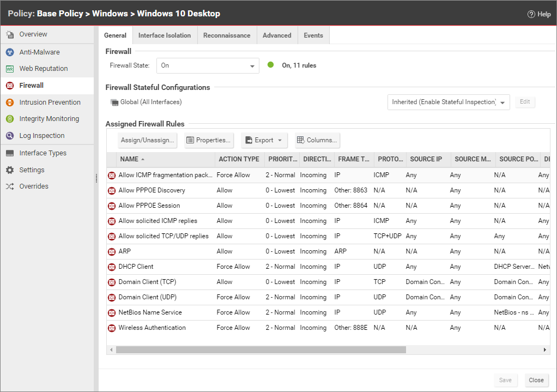Switch to the Reconnaissance tab
The width and height of the screenshot is (557, 392).
click(x=226, y=35)
